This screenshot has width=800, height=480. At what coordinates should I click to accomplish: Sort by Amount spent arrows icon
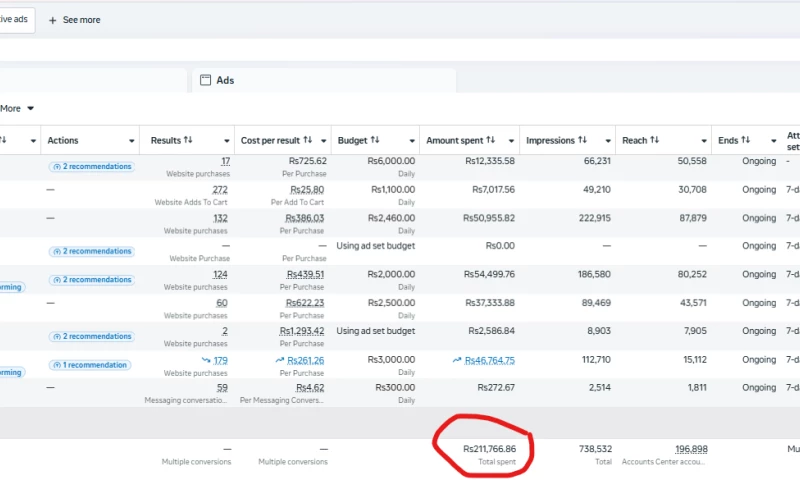[490, 140]
